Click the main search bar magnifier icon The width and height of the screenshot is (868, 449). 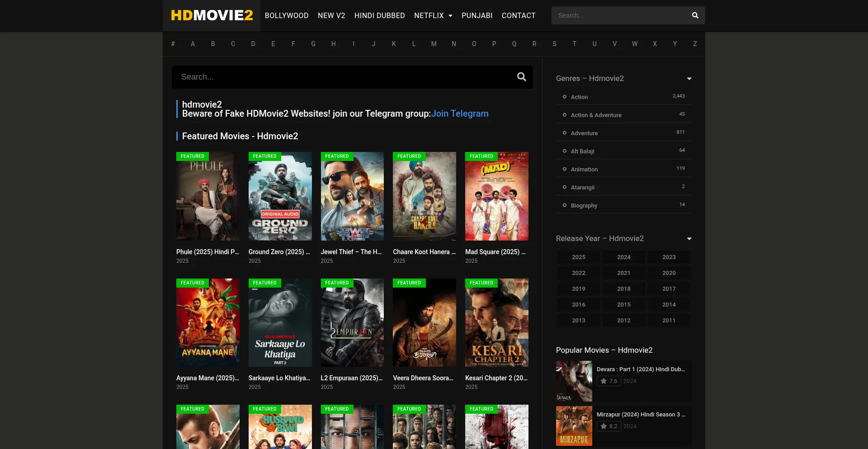point(521,77)
